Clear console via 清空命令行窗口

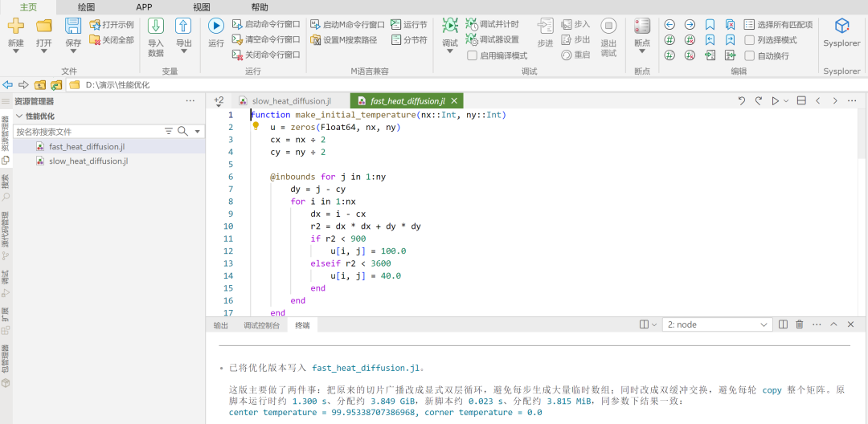[x=266, y=39]
